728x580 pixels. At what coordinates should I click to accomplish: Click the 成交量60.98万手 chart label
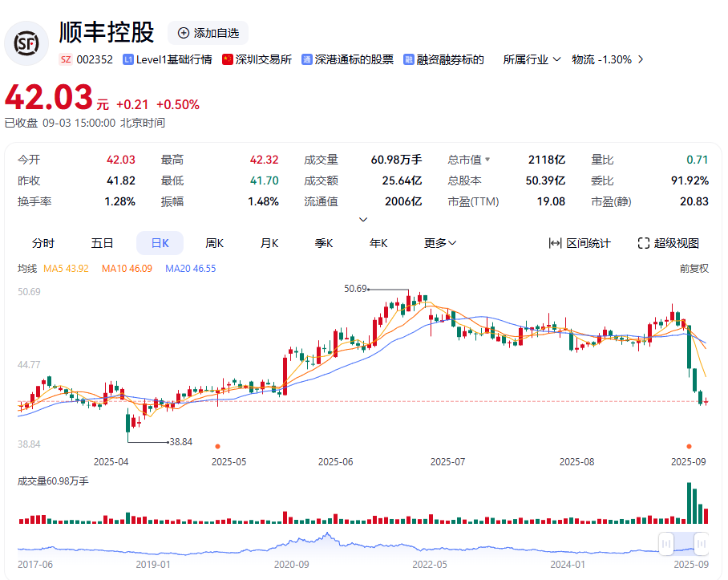pyautogui.click(x=53, y=481)
